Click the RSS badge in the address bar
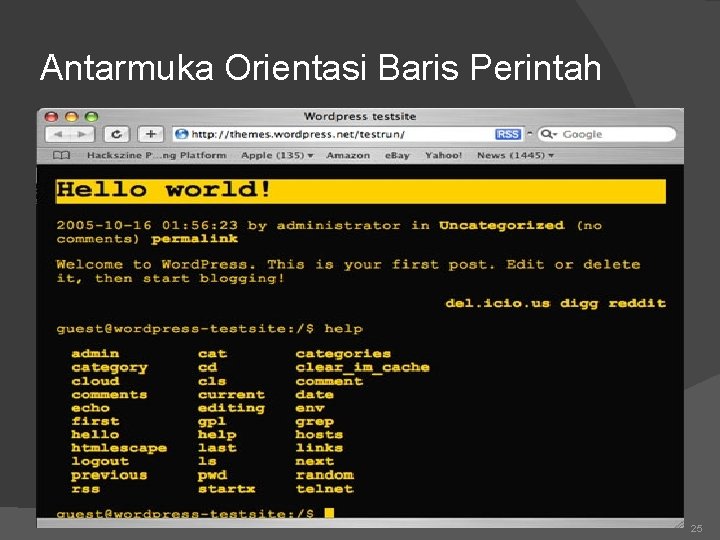 coord(508,134)
